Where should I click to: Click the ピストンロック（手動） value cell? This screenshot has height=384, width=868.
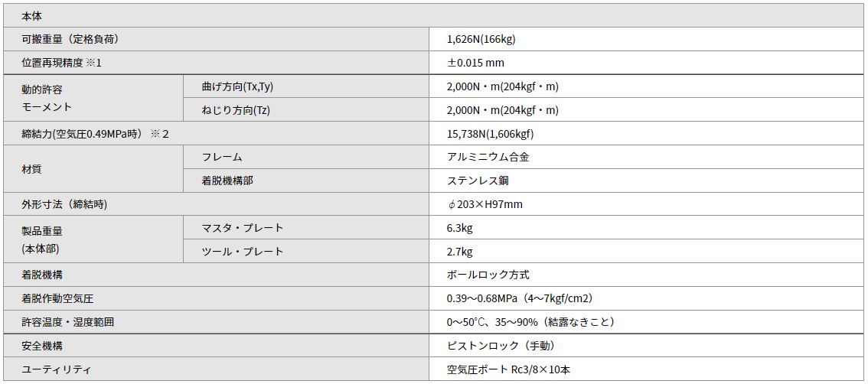646,346
